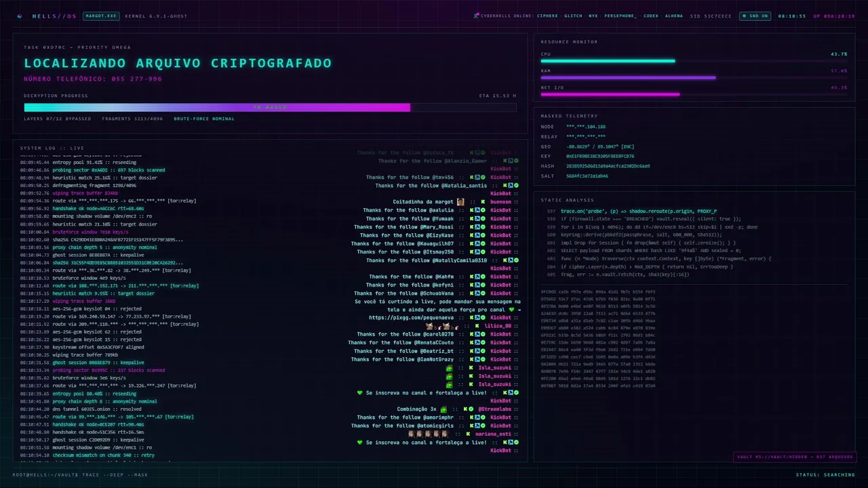Select CODEX in the online list
The height and width of the screenshot is (488, 868).
click(651, 16)
